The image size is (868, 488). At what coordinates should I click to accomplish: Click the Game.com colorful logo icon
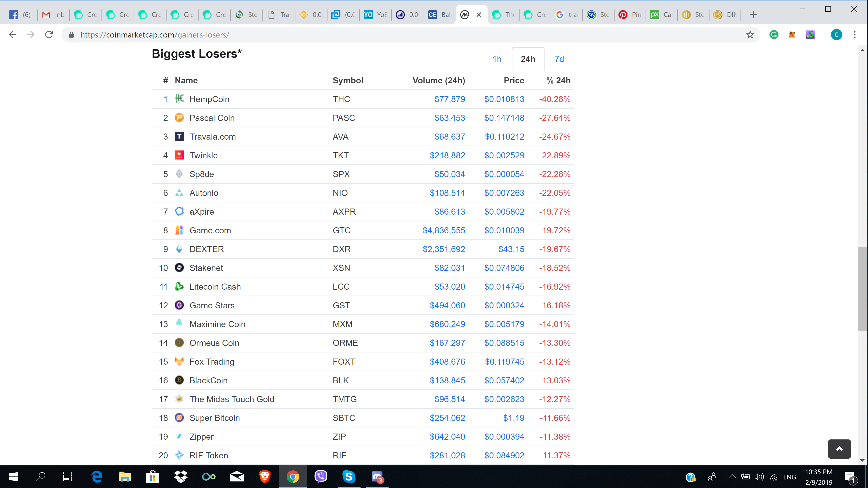coord(179,230)
